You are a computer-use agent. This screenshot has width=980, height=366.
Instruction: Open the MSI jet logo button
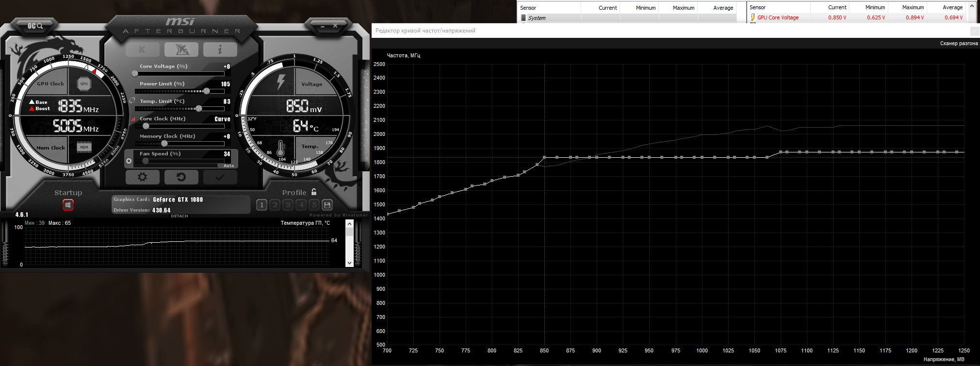[x=181, y=50]
